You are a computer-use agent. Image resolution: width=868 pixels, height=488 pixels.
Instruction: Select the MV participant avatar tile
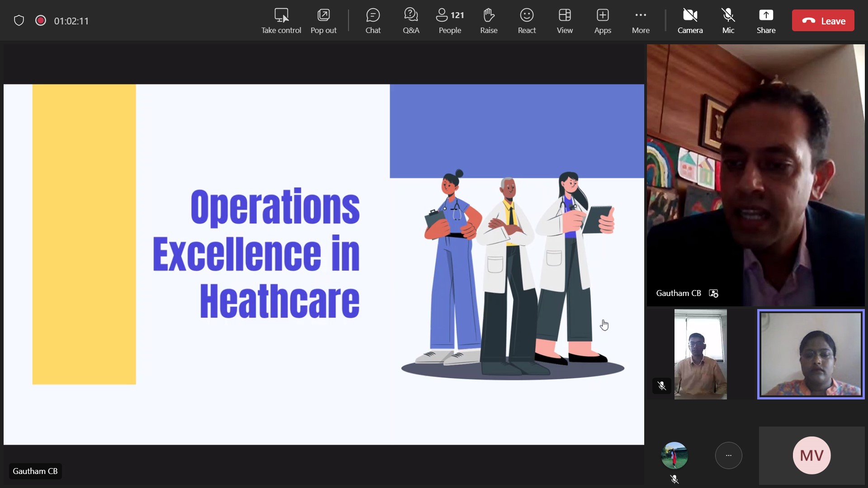tap(811, 455)
